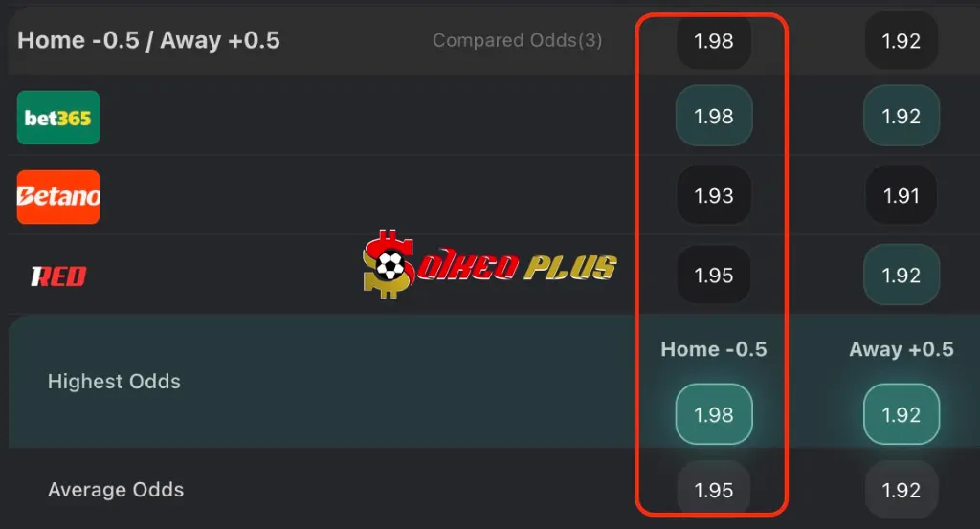This screenshot has height=529, width=980.
Task: Choose Betano home odds 1.93
Action: pyautogui.click(x=714, y=195)
